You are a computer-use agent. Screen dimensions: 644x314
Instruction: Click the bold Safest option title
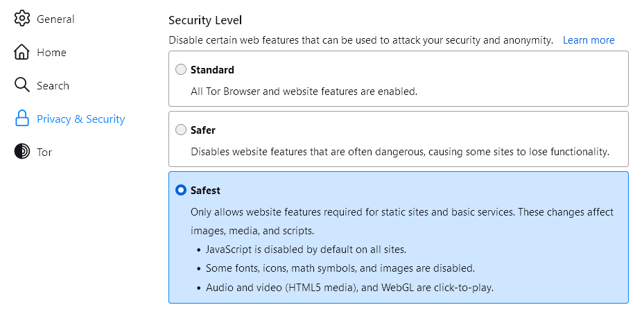pos(205,191)
